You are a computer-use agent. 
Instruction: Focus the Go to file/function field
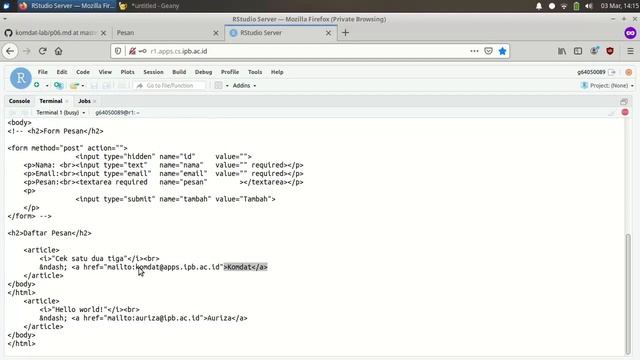[x=170, y=86]
